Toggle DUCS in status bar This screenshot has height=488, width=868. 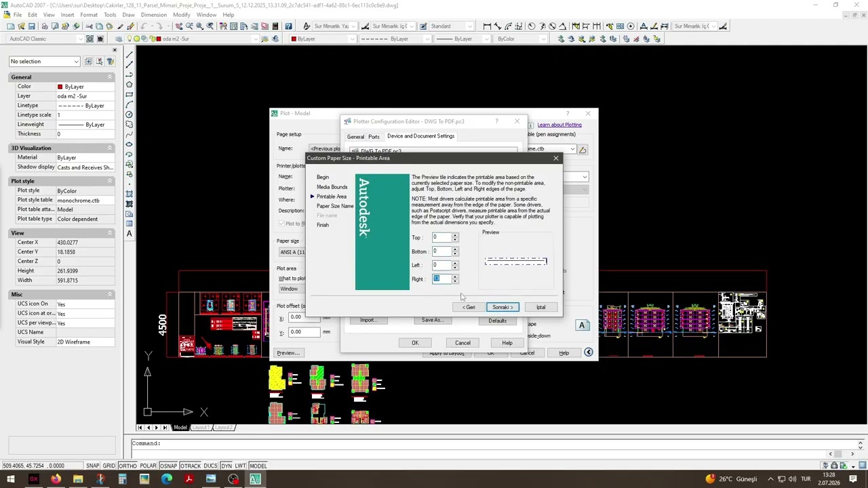click(x=210, y=466)
